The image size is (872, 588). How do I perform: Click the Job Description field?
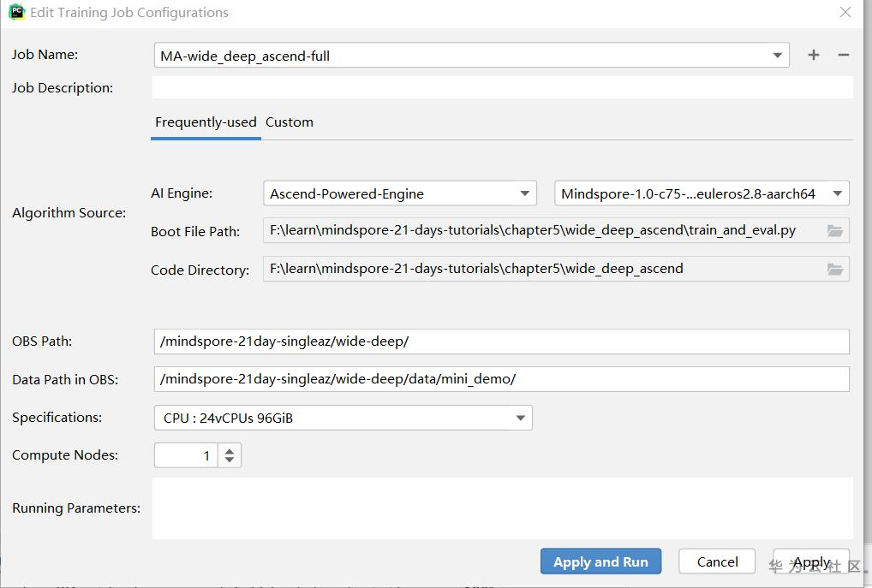[x=502, y=87]
